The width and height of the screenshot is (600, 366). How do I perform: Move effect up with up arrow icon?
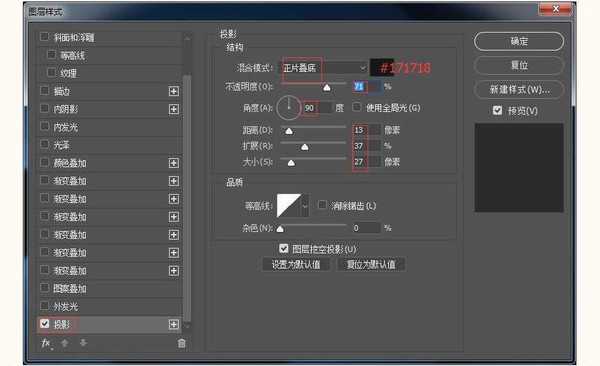[65, 343]
